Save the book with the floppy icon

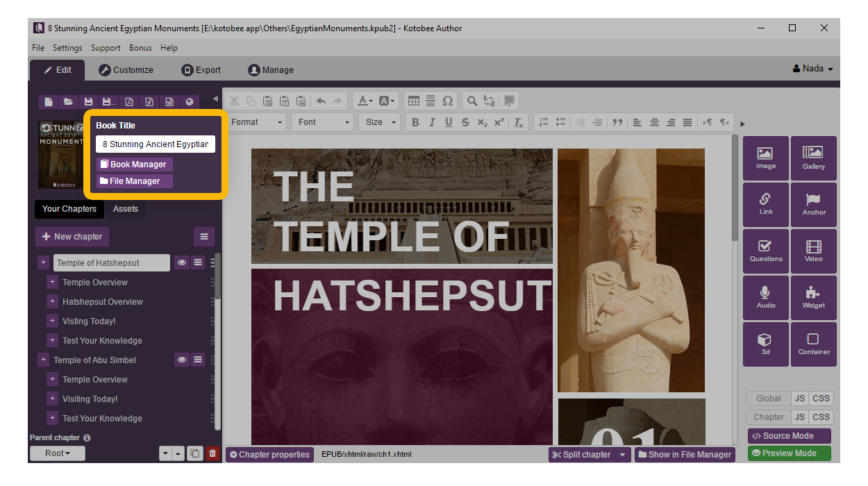tap(88, 102)
